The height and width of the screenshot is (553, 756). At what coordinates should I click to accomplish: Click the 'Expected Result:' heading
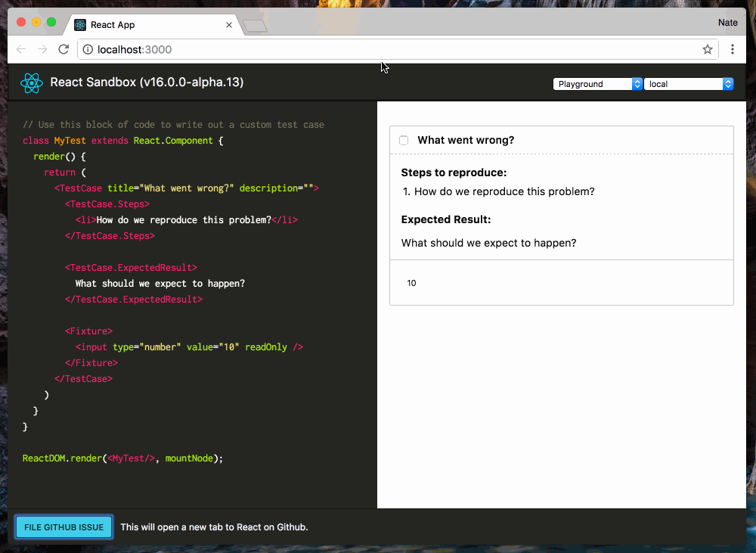[x=446, y=219]
